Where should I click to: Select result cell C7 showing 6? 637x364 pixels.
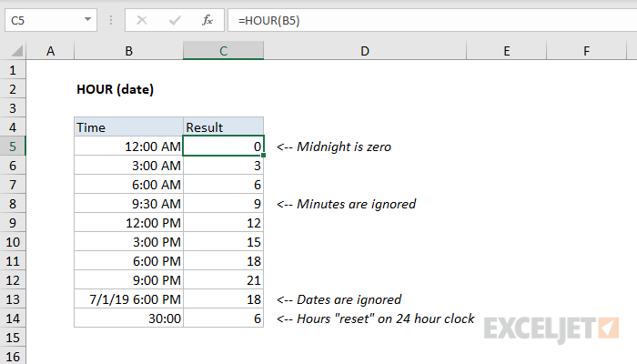pos(224,185)
